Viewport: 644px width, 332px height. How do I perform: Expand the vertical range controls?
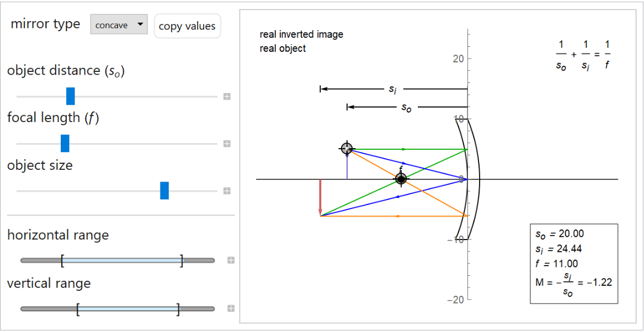231,309
